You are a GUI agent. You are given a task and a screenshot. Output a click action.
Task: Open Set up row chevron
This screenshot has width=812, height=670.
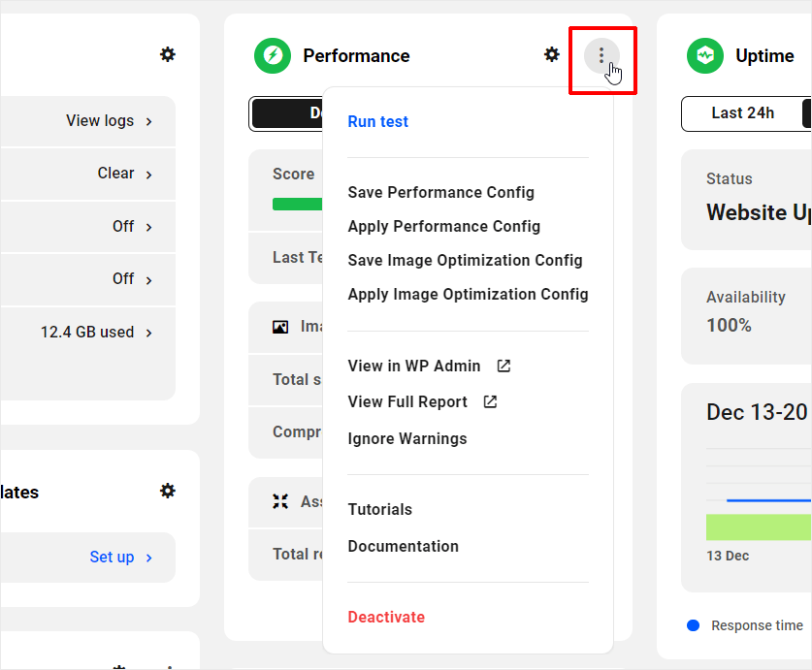[149, 558]
